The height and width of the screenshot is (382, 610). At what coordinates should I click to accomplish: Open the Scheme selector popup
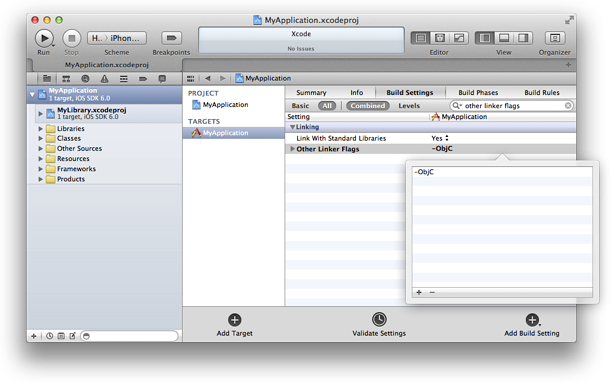117,38
